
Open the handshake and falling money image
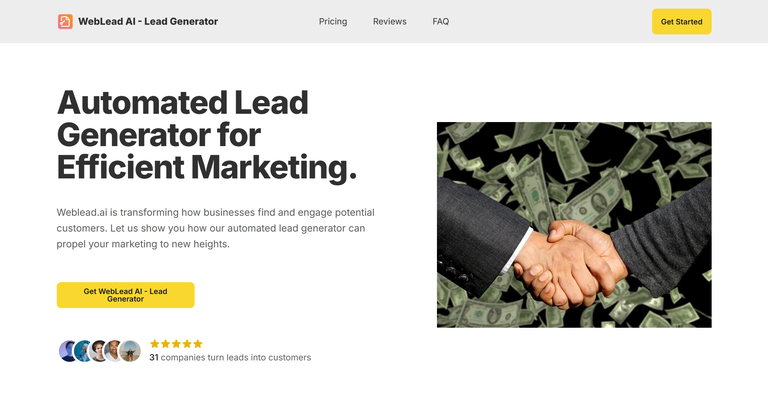click(x=574, y=225)
